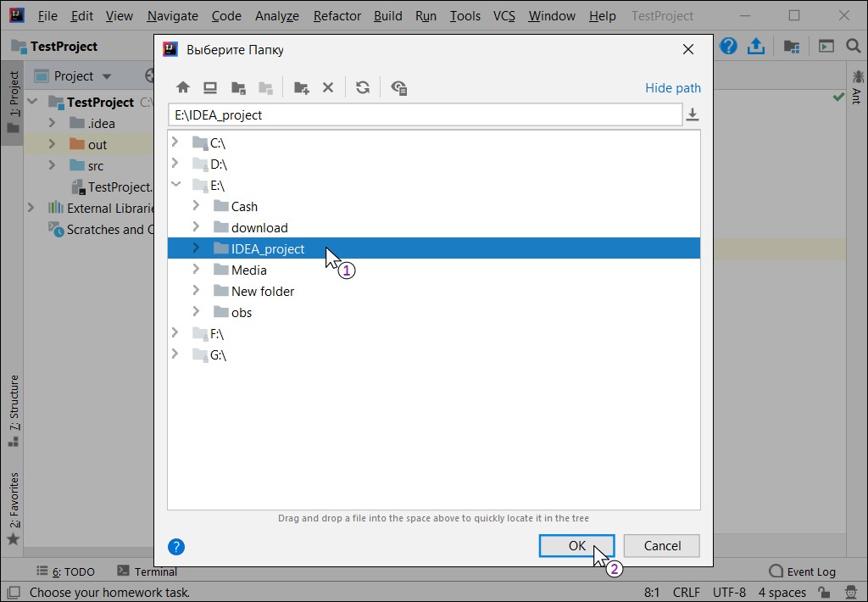Expand the Media folder
This screenshot has height=602, width=868.
[x=196, y=269]
